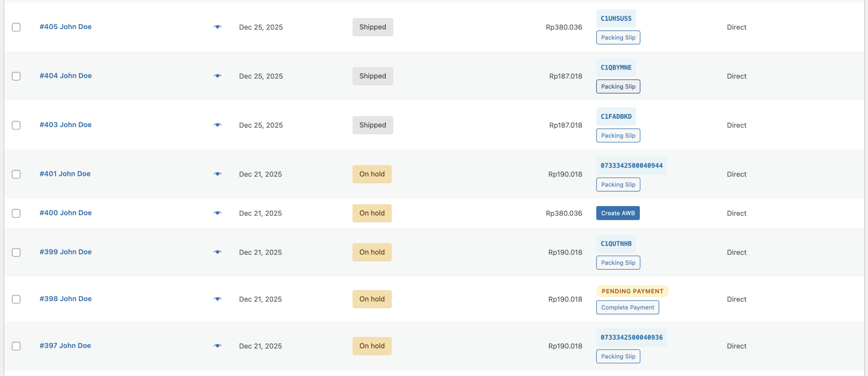Select the checkbox for order #405

(16, 27)
